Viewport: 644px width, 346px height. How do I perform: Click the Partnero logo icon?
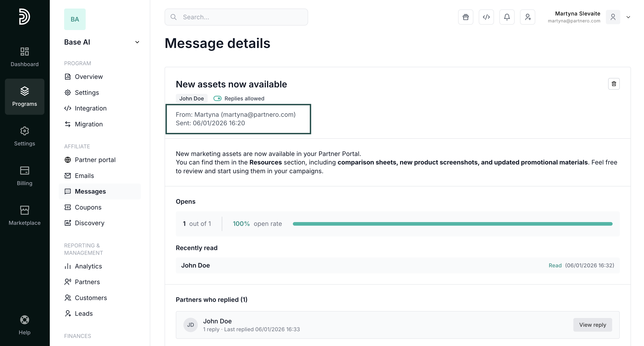click(x=24, y=17)
